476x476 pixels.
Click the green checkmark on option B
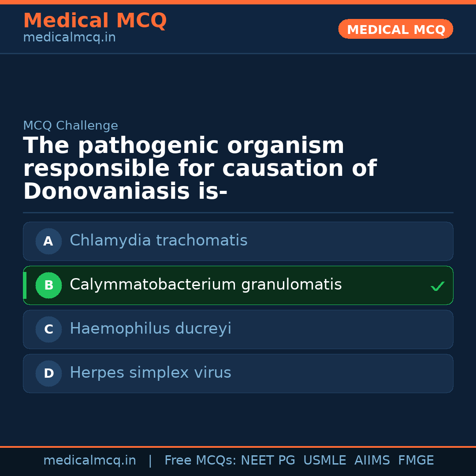[437, 286]
